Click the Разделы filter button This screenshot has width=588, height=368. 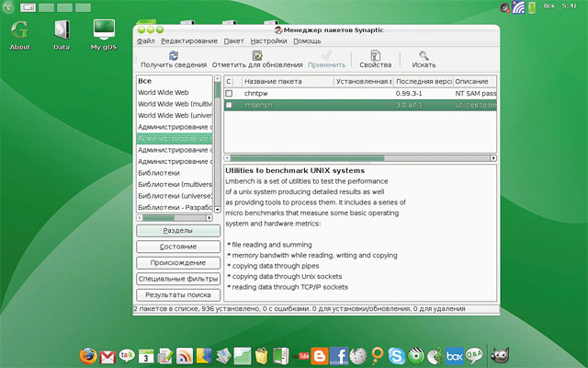pyautogui.click(x=178, y=231)
